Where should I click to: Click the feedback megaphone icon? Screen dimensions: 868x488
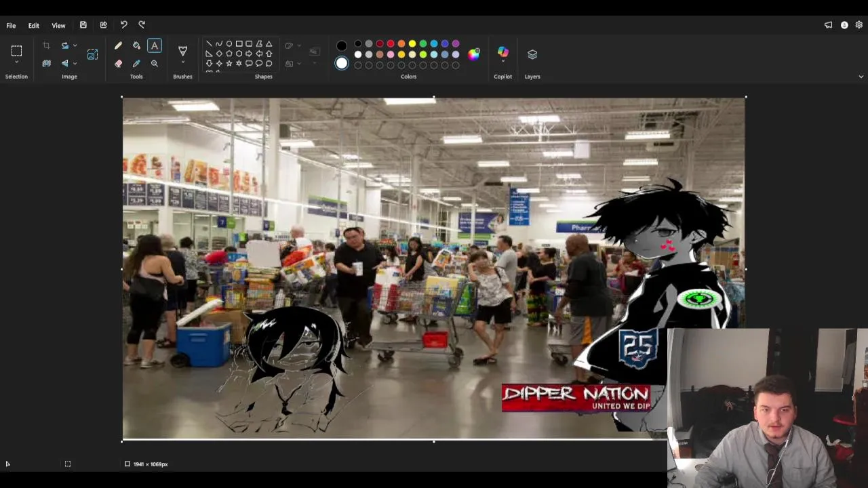[x=828, y=25]
